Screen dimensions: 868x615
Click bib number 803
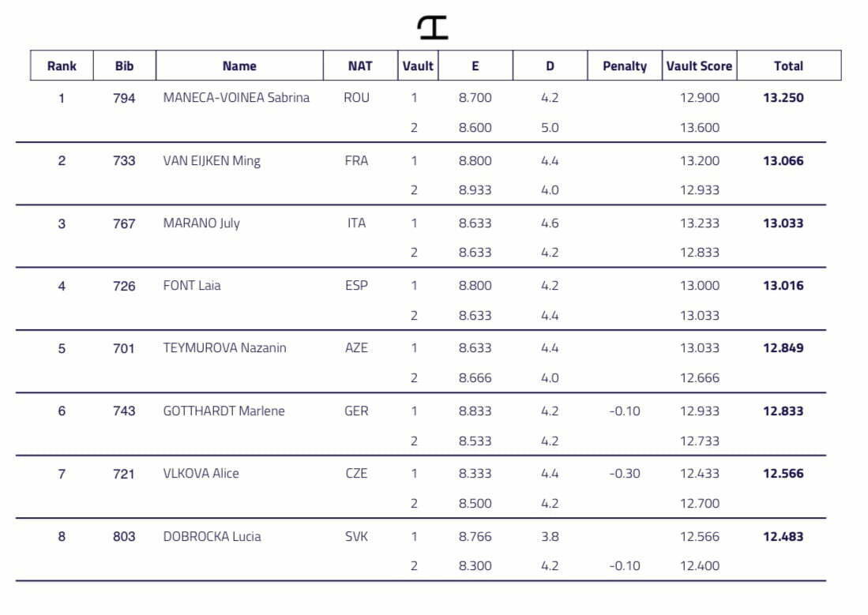click(x=124, y=537)
